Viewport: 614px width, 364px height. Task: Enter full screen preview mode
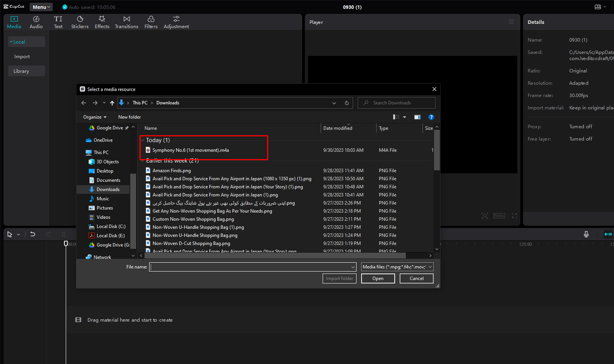515,215
